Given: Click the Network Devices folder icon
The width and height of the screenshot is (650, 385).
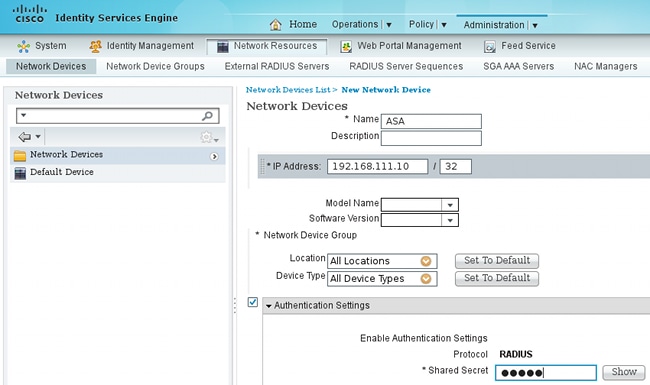Looking at the screenshot, I should pos(20,155).
